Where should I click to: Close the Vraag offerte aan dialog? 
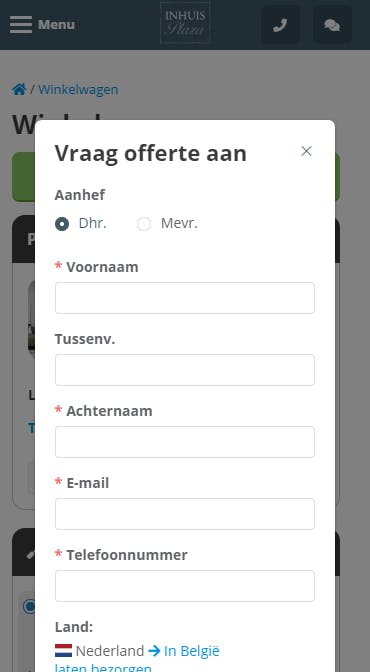coord(306,151)
